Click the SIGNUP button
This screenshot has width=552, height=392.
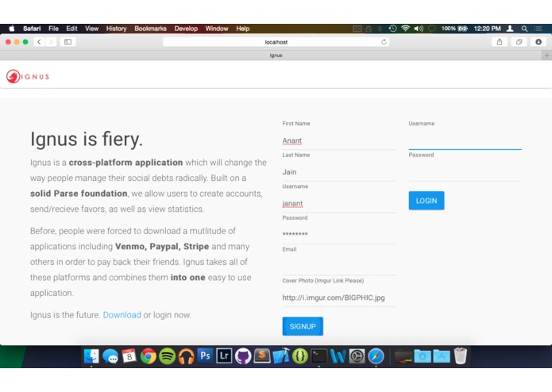pyautogui.click(x=303, y=326)
